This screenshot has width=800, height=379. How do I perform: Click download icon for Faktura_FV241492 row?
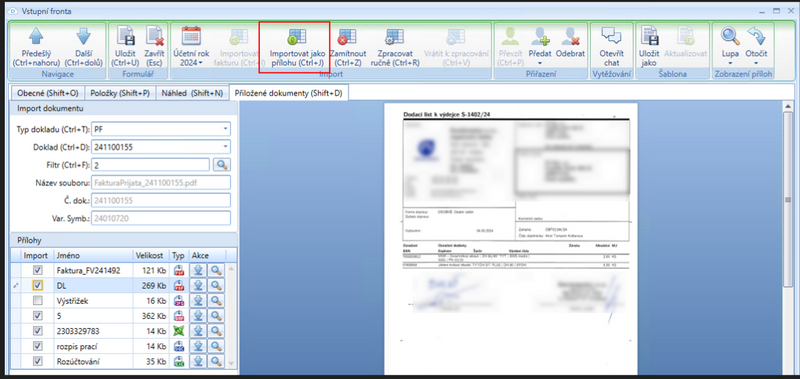pyautogui.click(x=199, y=270)
